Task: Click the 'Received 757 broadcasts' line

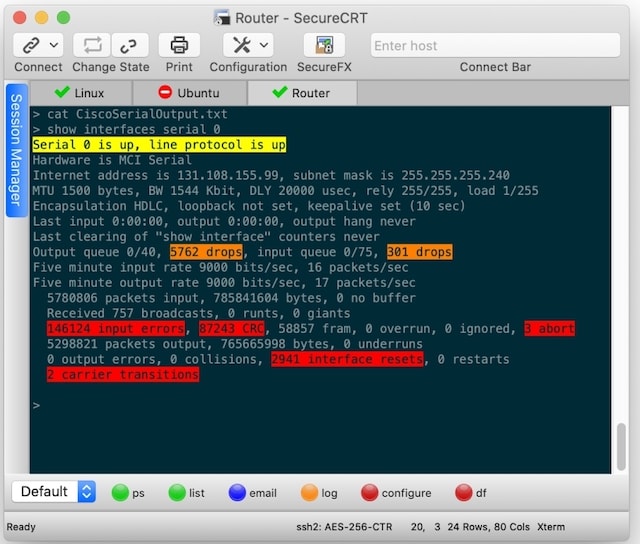Action: (x=198, y=313)
